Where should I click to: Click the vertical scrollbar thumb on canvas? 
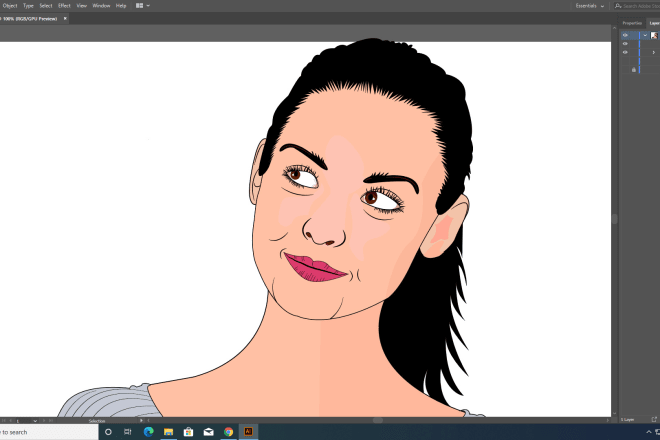615,219
